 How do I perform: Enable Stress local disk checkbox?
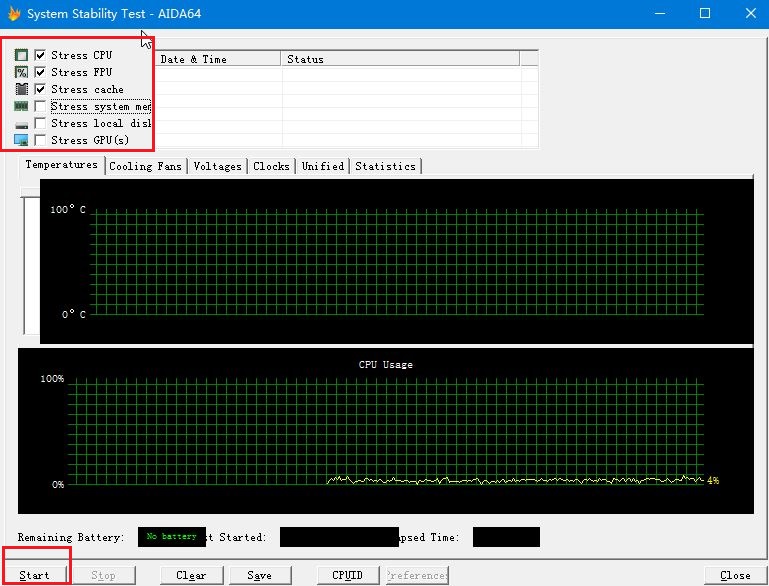click(x=40, y=123)
